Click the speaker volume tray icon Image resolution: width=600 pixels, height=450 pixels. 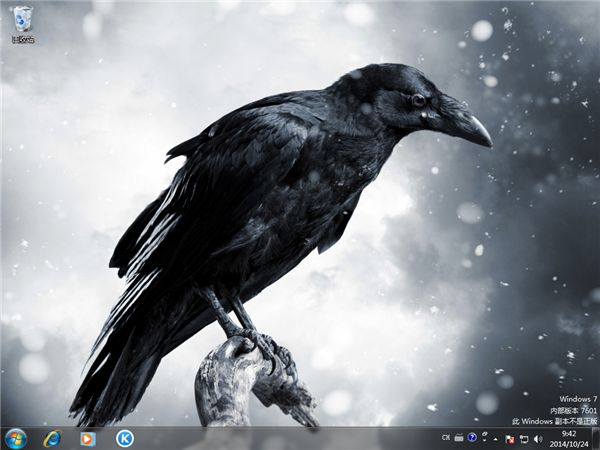click(x=537, y=439)
